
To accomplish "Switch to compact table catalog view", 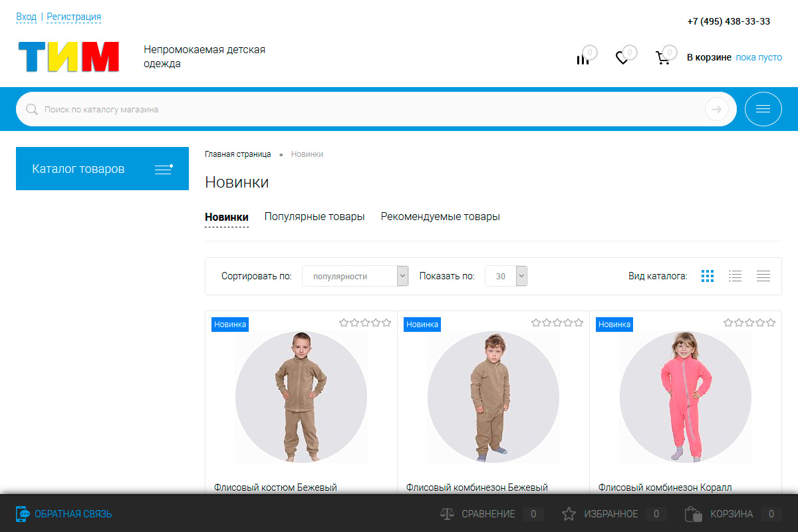I will click(x=763, y=276).
